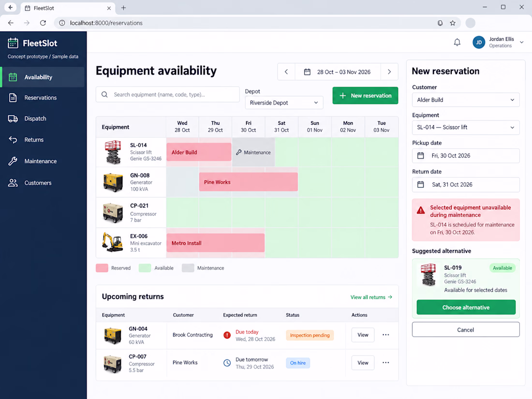
Task: Open more actions for GN-004 return
Action: [386, 335]
